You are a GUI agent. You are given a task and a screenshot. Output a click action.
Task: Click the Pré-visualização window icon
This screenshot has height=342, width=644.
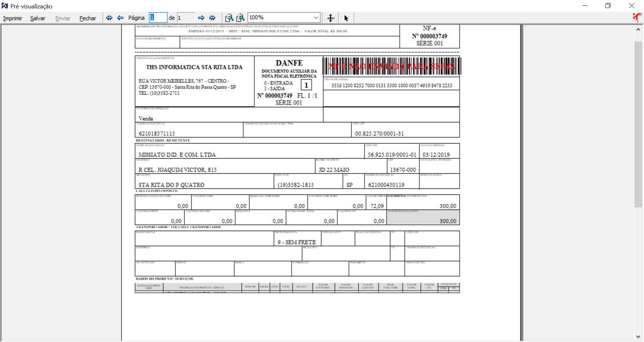click(x=5, y=6)
